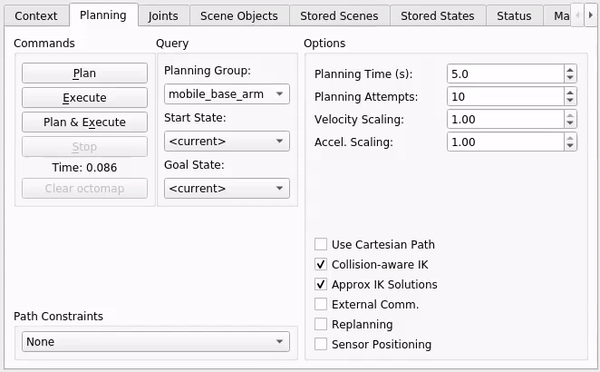This screenshot has height=372, width=600.
Task: Click the Execute button
Action: [85, 98]
